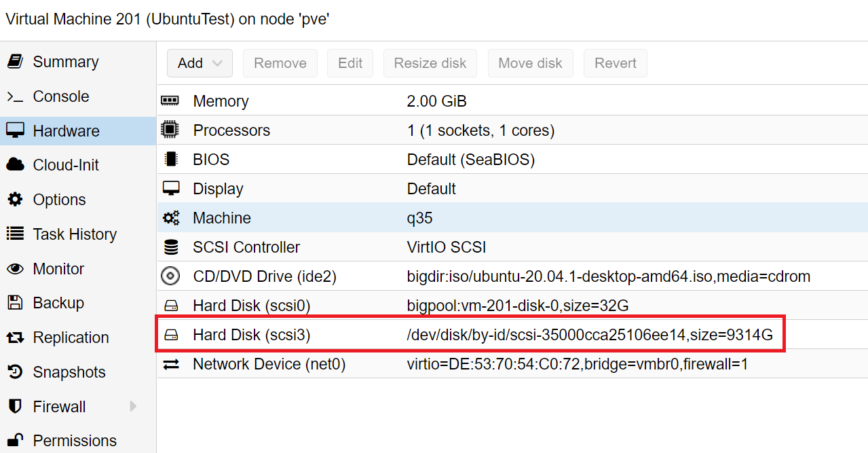
Task: Click the Firewall shield icon
Action: click(16, 406)
